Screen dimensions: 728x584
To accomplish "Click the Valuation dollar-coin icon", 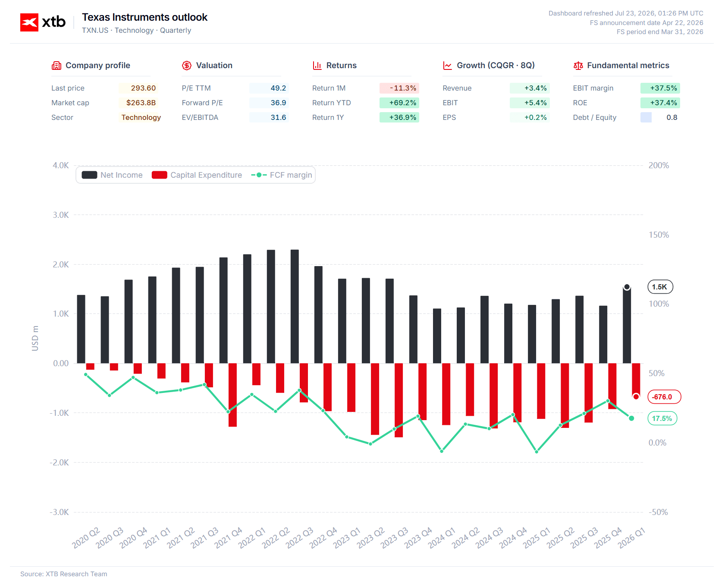I will pos(187,66).
